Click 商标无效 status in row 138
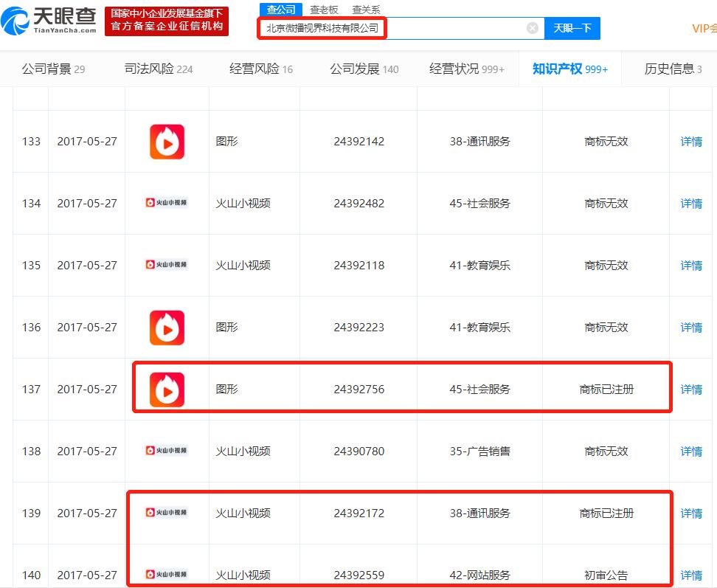Image resolution: width=717 pixels, height=588 pixels. point(606,452)
